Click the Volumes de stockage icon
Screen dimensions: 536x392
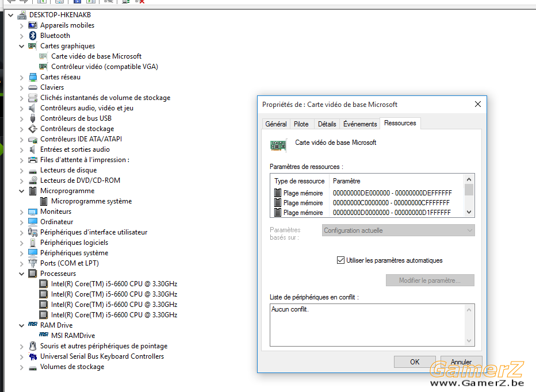[33, 367]
